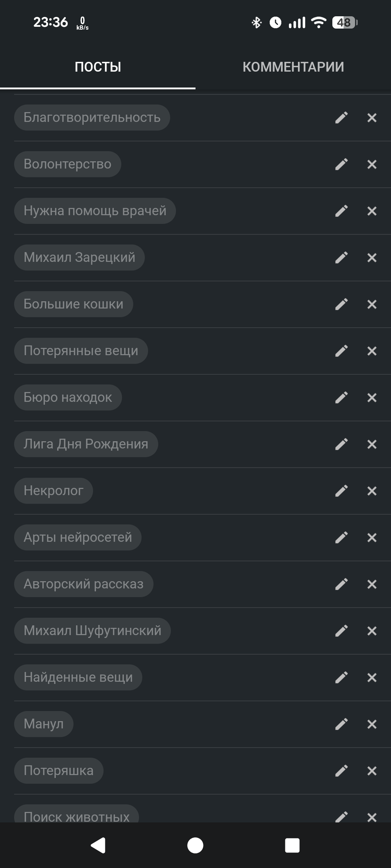Image resolution: width=391 pixels, height=868 pixels.
Task: Tap the Потеряшка tag chip
Action: 59,771
